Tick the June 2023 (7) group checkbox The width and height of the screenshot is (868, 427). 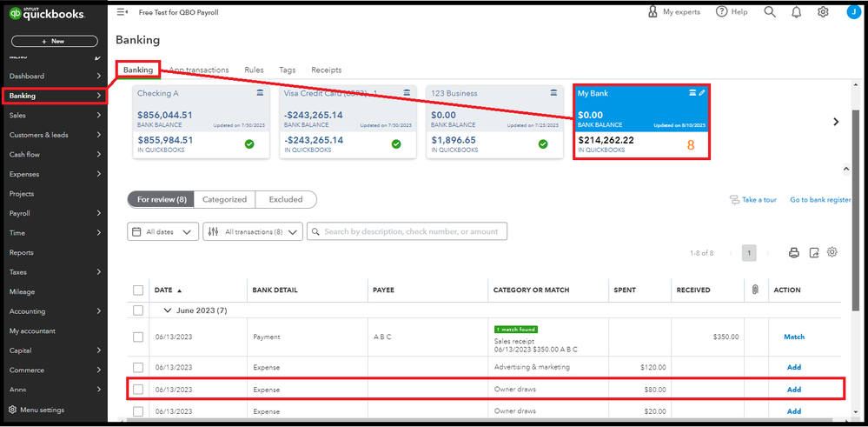138,310
